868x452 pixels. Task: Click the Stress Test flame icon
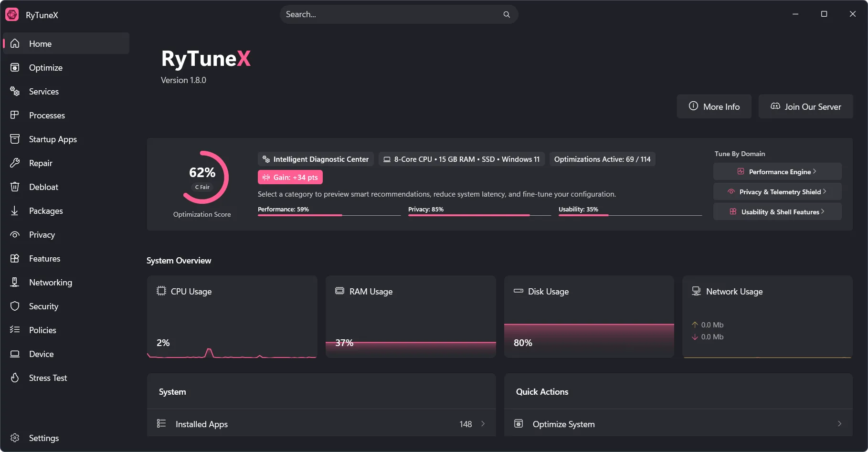[x=15, y=378]
